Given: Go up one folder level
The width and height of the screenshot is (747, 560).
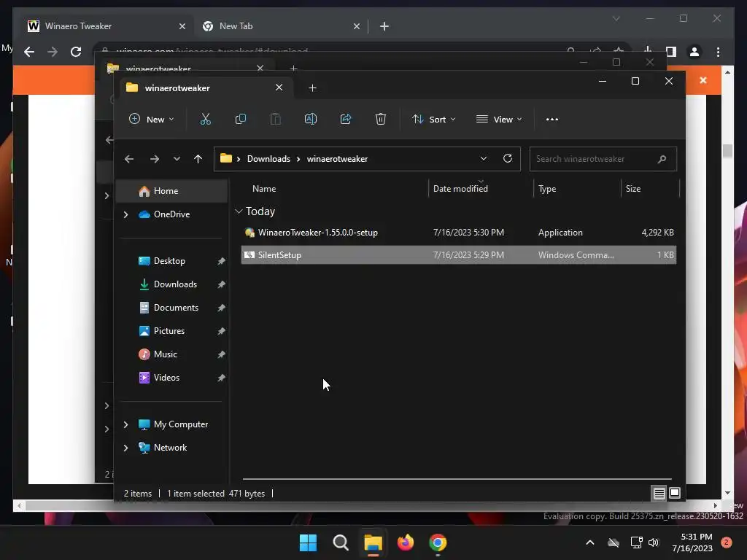Looking at the screenshot, I should [198, 159].
